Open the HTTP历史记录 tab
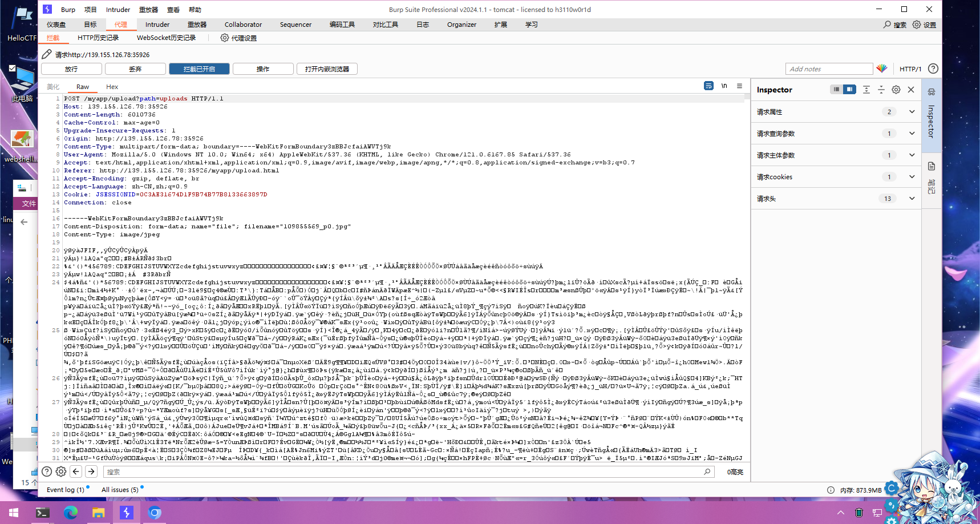Image resolution: width=980 pixels, height=524 pixels. coord(98,38)
